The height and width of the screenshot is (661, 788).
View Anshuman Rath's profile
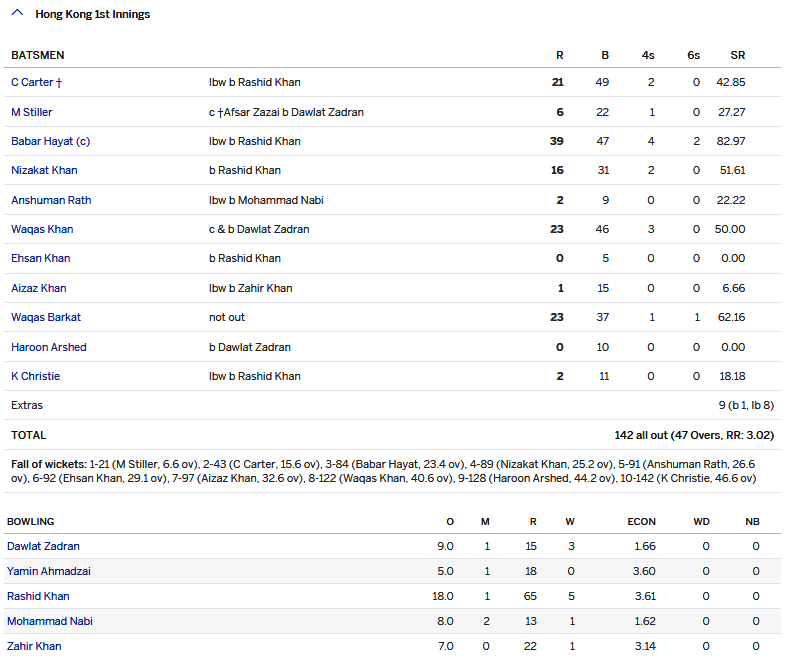pyautogui.click(x=51, y=200)
